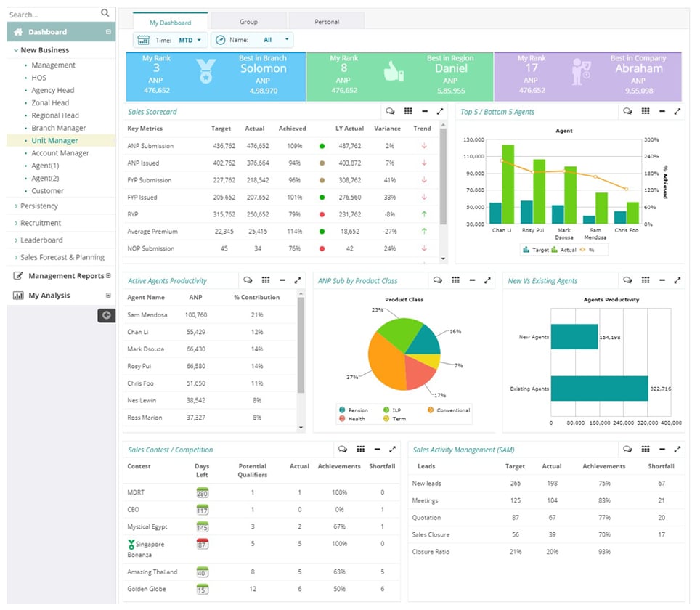
Task: Open Management Reports in the sidebar
Action: [66, 276]
